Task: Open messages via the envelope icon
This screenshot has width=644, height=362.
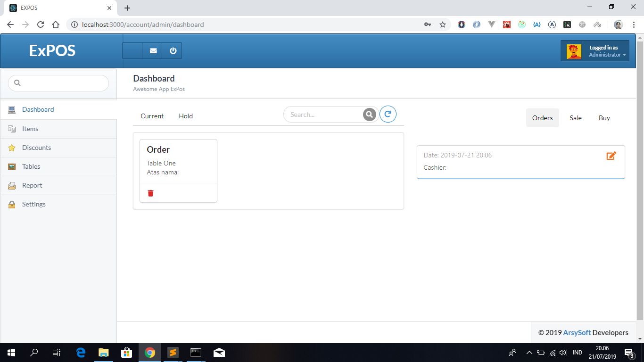Action: (x=153, y=51)
